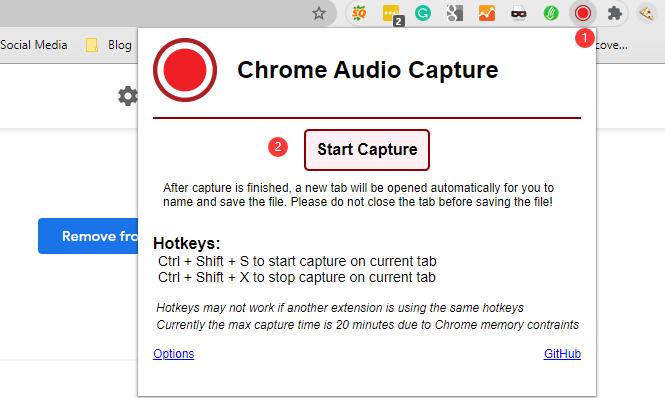665x398 pixels.
Task: Open the yellow extension with badge 2
Action: pos(392,15)
